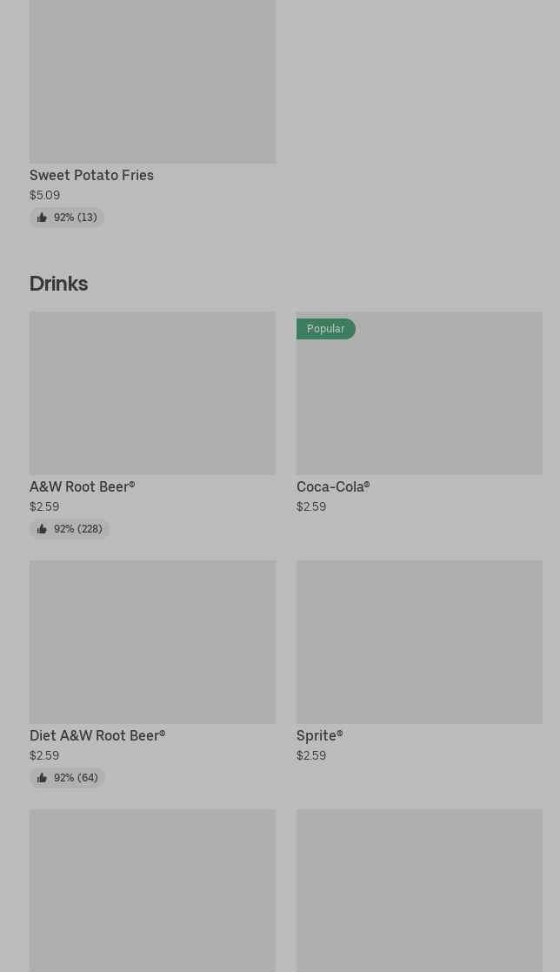Click thumbs-up icon under Diet A&W Root Beer
This screenshot has height=972, width=560.
[42, 778]
